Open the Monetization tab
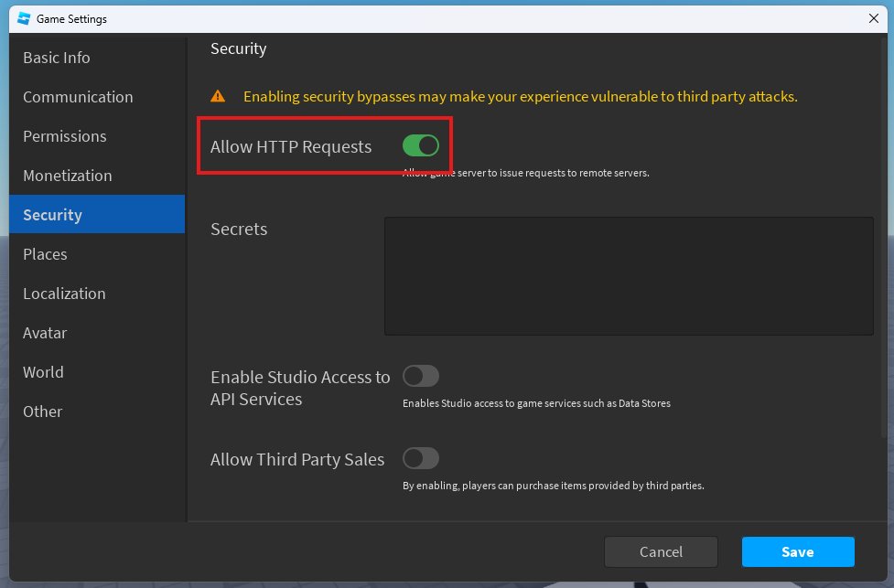Screen dimensions: 894x588 [x=97, y=176]
